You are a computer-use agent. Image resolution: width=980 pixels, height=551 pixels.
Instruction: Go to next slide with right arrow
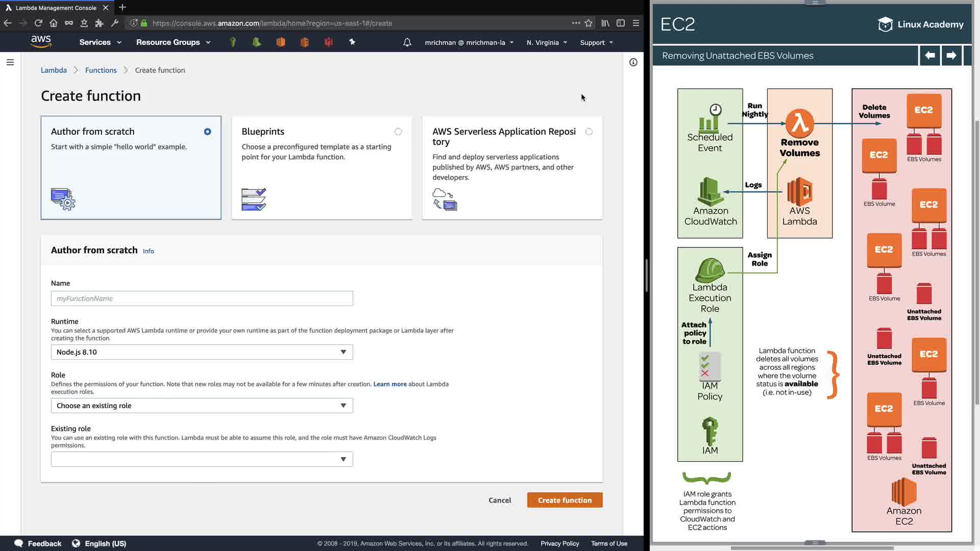point(951,55)
